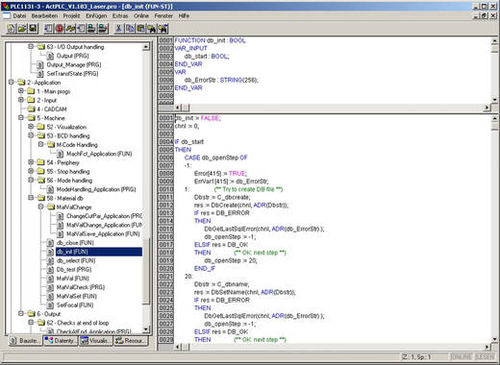Collapse the 5 - Machine folder
The image size is (500, 365).
click(x=21, y=118)
